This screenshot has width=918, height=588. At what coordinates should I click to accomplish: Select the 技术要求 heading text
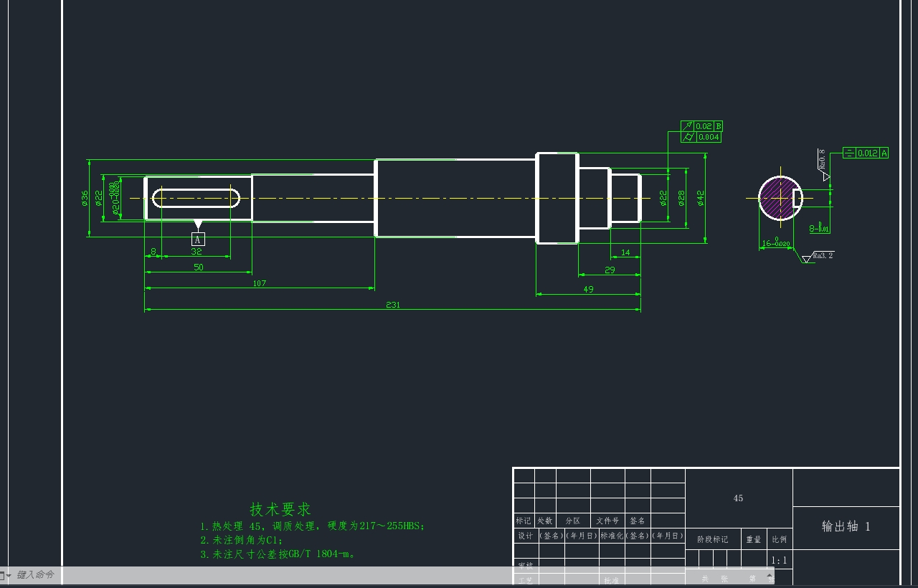(x=280, y=510)
